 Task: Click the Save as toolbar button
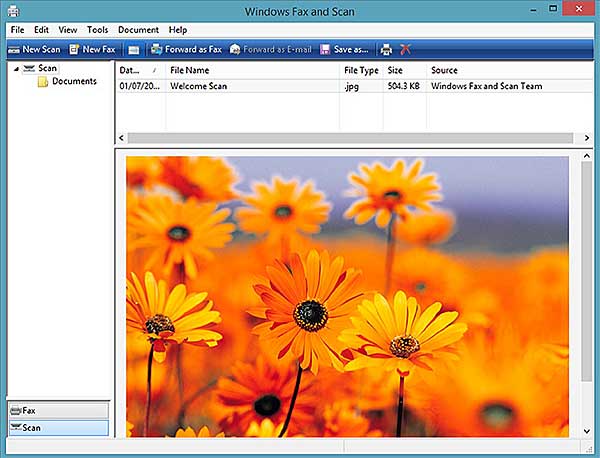coord(345,49)
